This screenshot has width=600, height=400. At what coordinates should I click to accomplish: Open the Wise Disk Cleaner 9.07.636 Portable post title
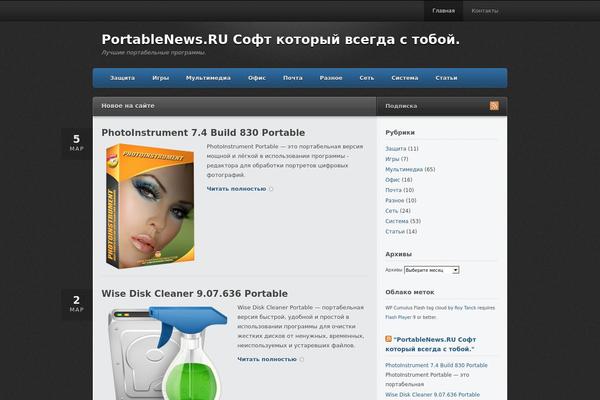click(x=195, y=294)
